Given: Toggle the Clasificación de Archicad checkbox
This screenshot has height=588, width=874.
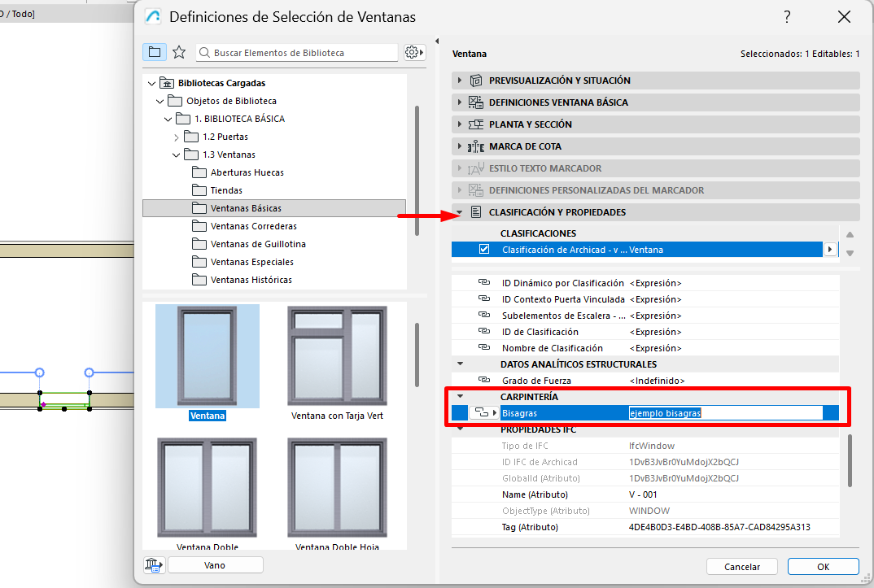Looking at the screenshot, I should [485, 250].
